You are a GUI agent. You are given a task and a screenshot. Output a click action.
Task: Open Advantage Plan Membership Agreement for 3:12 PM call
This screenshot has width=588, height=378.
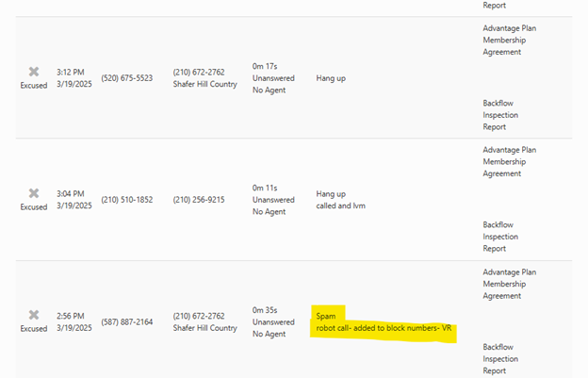pyautogui.click(x=509, y=41)
